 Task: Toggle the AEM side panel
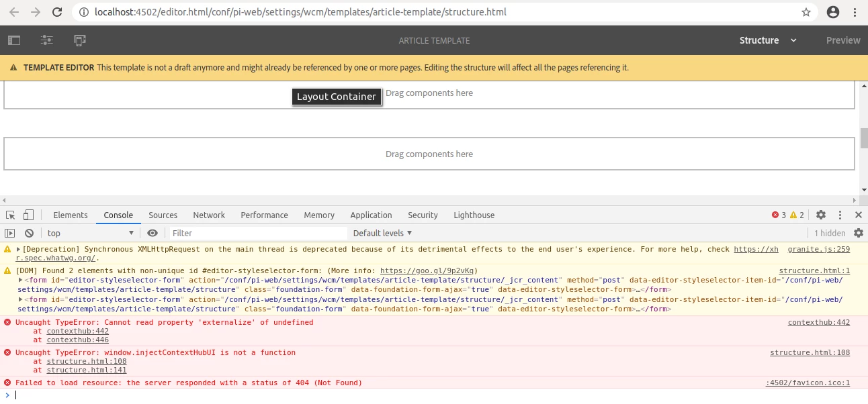pos(14,40)
